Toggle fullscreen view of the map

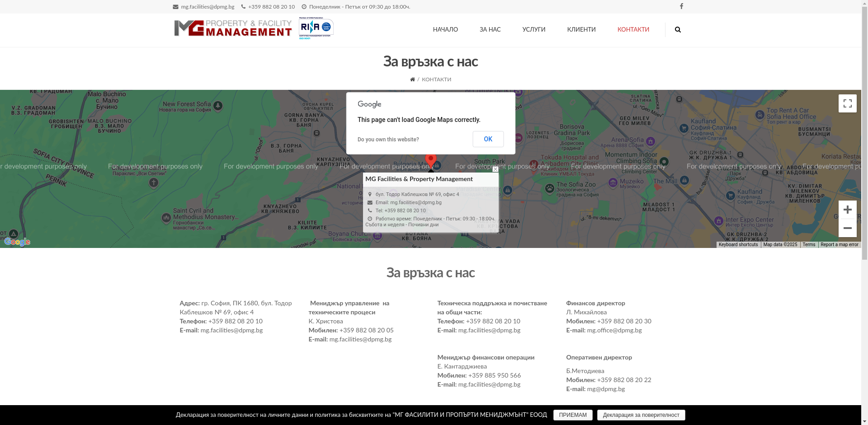pos(848,103)
